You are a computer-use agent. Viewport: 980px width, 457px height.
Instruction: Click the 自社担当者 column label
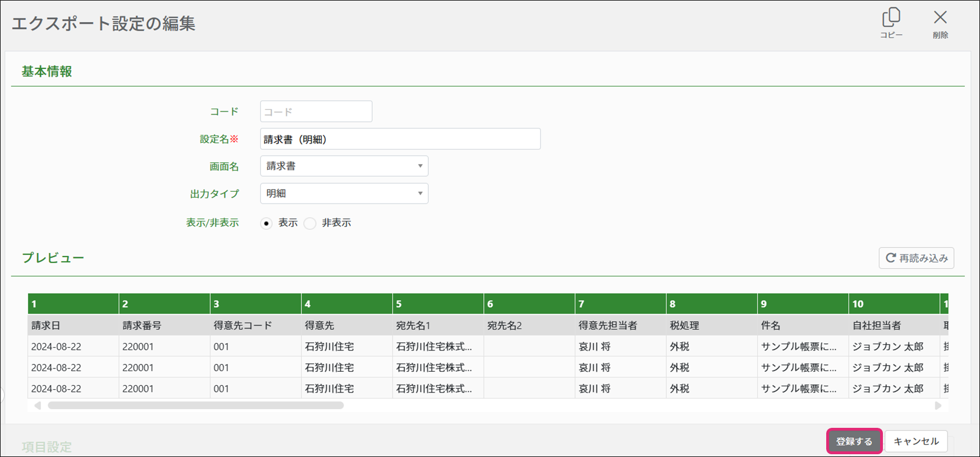[877, 325]
